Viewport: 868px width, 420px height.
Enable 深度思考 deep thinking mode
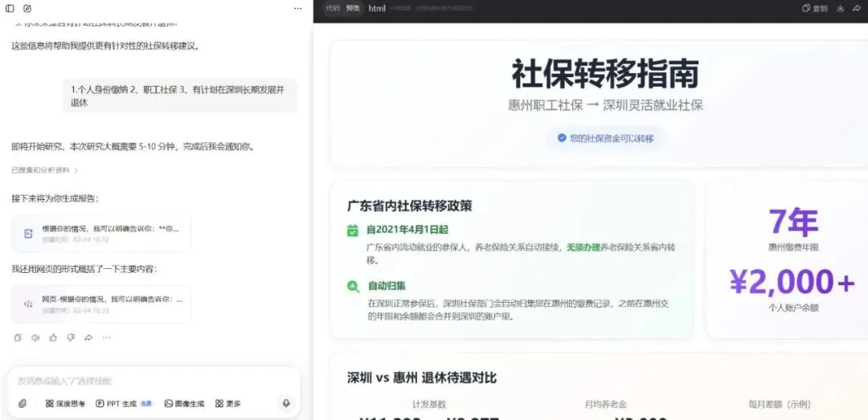[65, 404]
